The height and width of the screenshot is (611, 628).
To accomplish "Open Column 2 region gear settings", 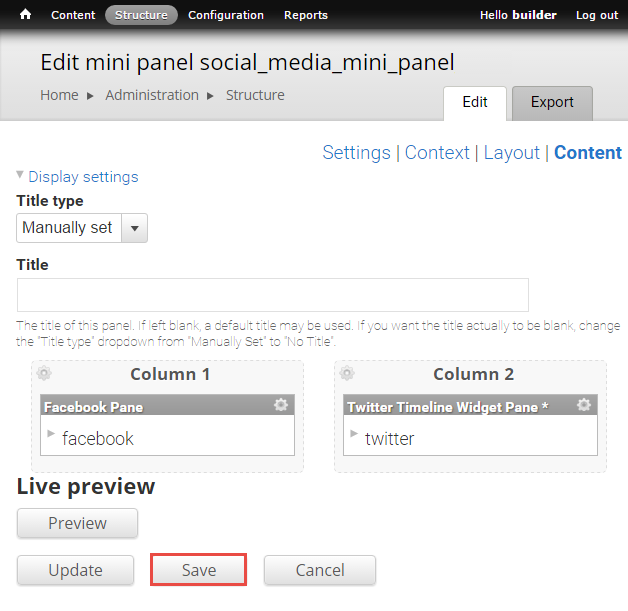I will [x=347, y=373].
